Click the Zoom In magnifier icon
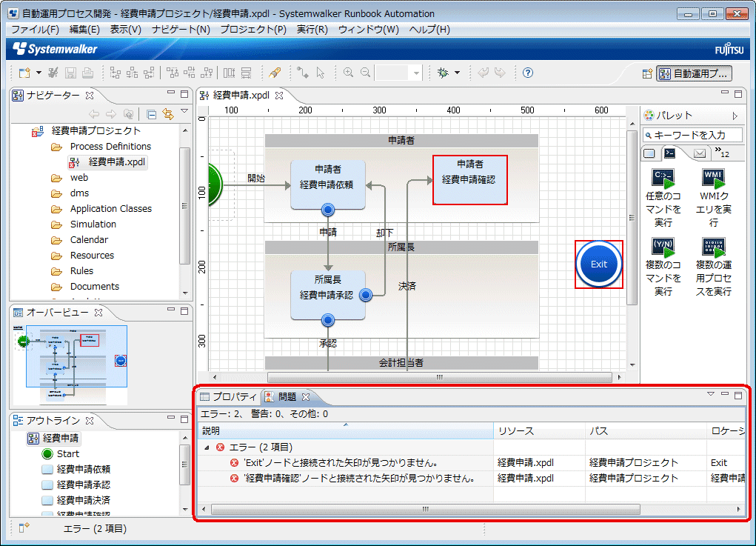 click(348, 73)
